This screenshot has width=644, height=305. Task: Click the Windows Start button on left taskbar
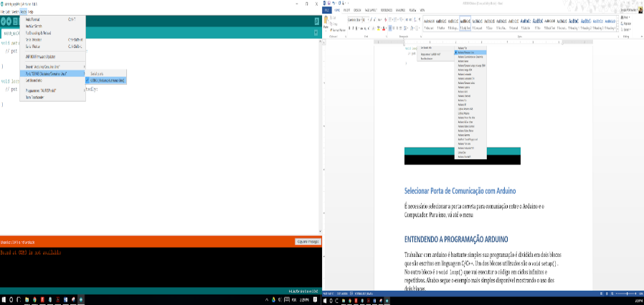(4, 300)
